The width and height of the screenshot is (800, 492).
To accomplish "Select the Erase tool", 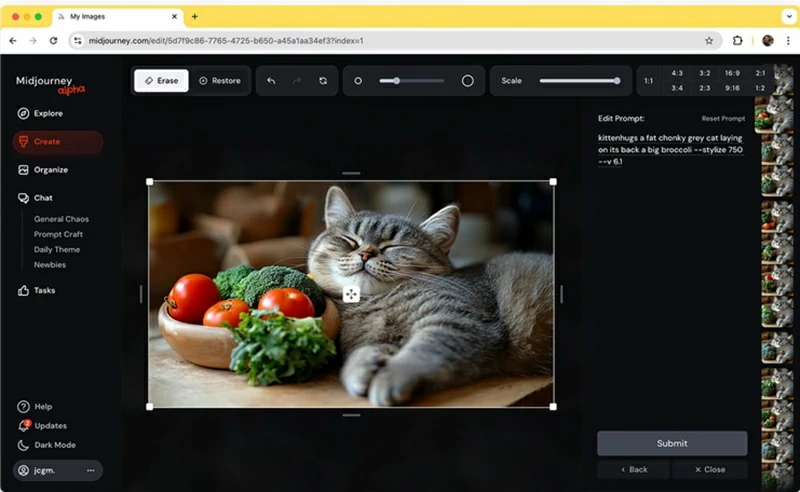I will click(x=161, y=81).
